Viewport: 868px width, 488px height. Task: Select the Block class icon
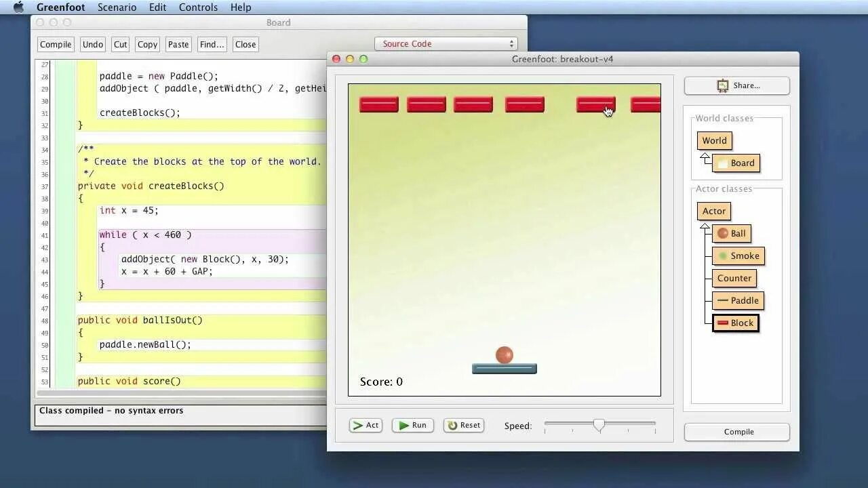pyautogui.click(x=735, y=323)
